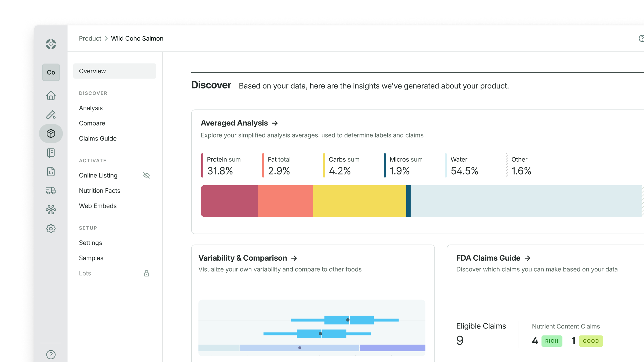Open the sample test tube icon
Image resolution: width=644 pixels, height=362 pixels.
coord(51,114)
